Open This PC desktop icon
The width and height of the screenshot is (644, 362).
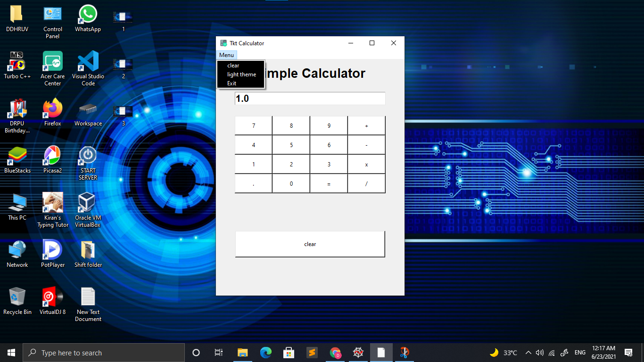[x=17, y=207]
